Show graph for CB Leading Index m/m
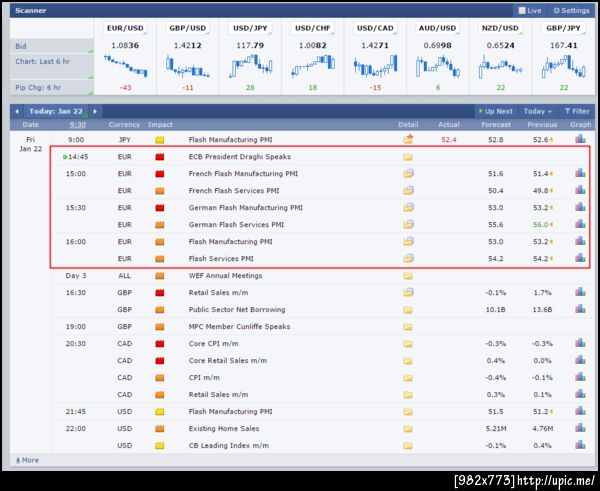 [x=580, y=445]
